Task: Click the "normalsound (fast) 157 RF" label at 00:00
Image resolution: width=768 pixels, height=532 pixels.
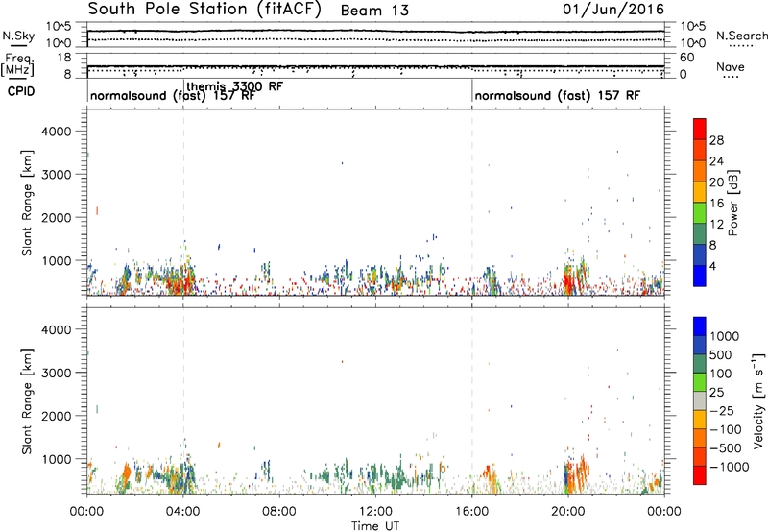Action: 173,95
